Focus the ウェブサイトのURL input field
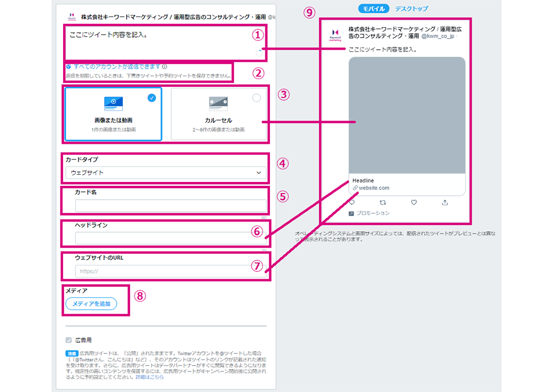The width and height of the screenshot is (553, 392). (171, 271)
